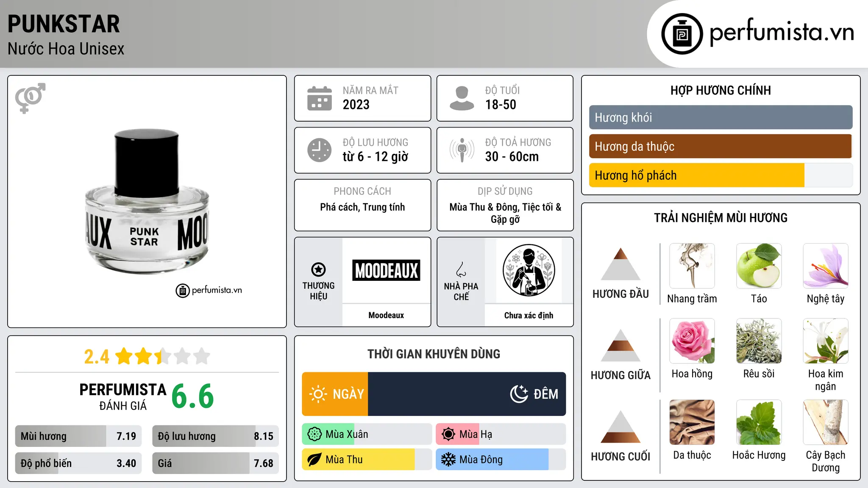Click the Độ lưu hương 8.15 score bar
Viewport: 868px width, 488px height.
pos(215,436)
